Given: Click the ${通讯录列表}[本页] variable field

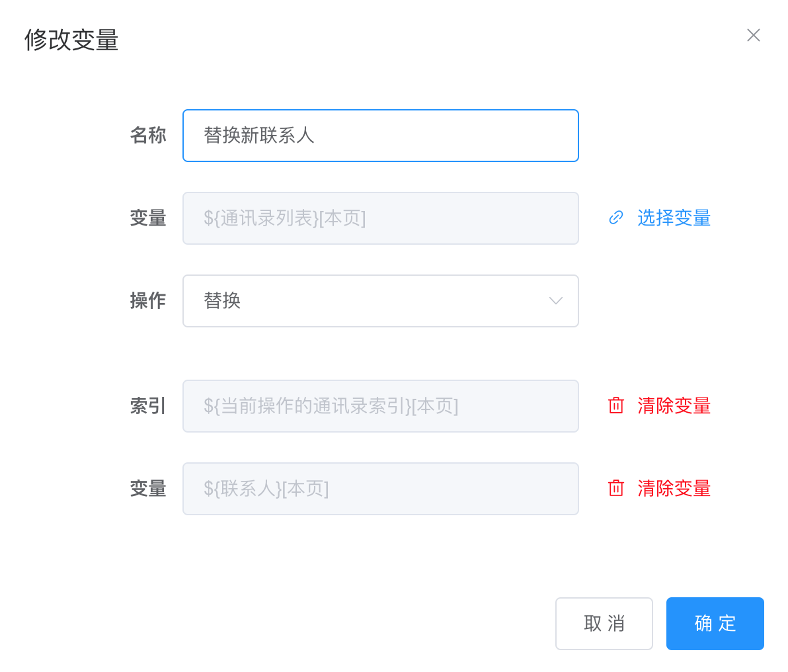Looking at the screenshot, I should point(380,218).
